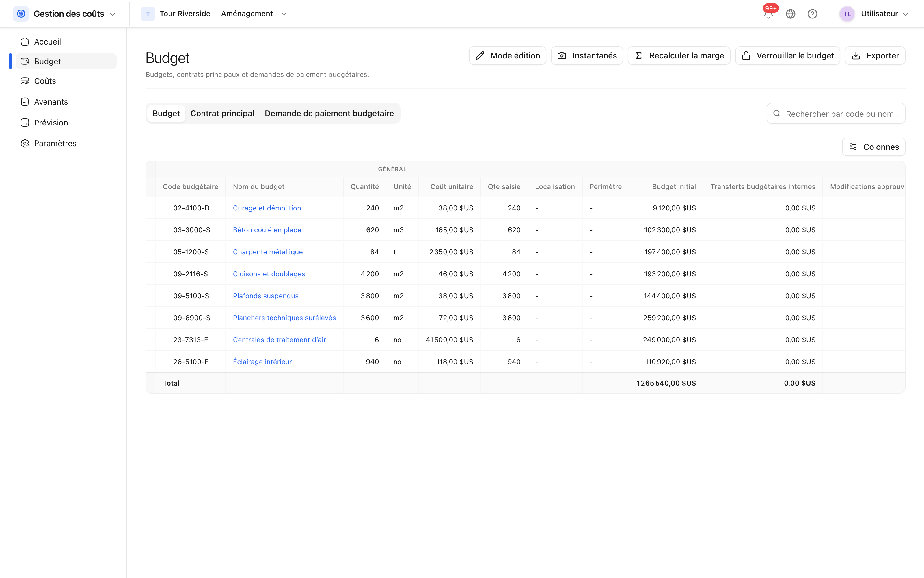Open Charpente métallique budget link

click(268, 252)
